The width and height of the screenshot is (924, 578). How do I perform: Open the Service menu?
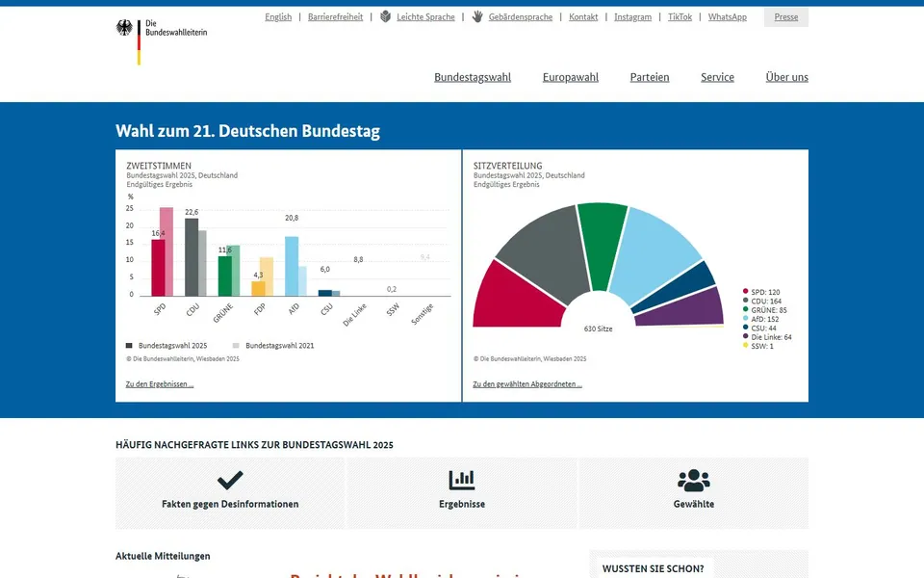(x=717, y=77)
